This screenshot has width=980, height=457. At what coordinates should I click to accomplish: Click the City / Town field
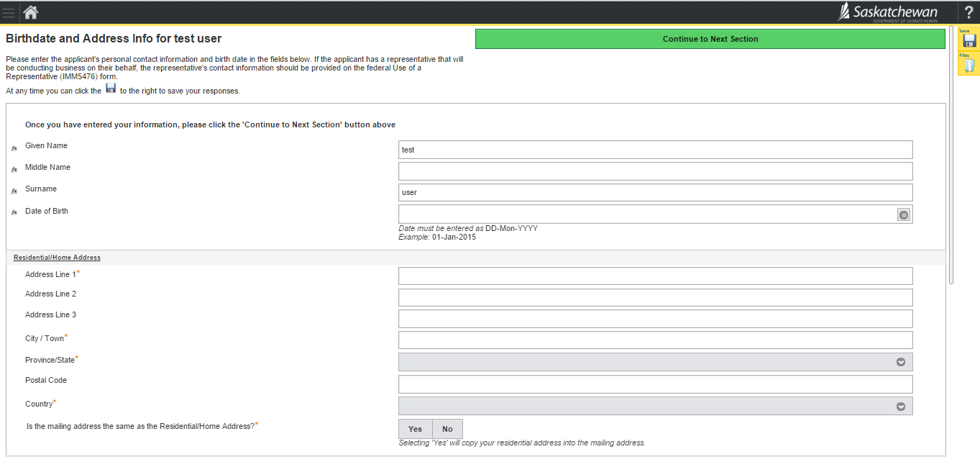tap(656, 340)
